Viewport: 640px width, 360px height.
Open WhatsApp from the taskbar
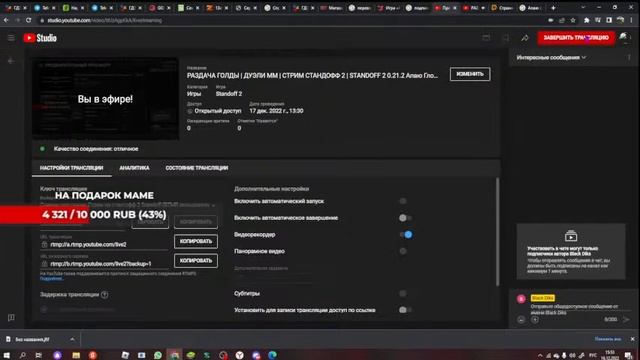[158, 355]
